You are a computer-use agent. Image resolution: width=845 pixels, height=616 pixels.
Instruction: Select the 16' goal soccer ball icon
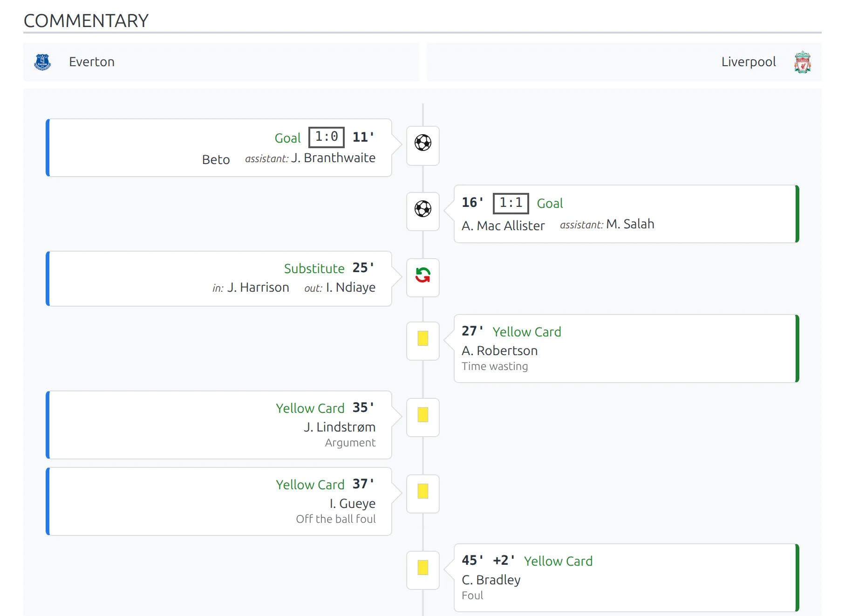click(423, 209)
